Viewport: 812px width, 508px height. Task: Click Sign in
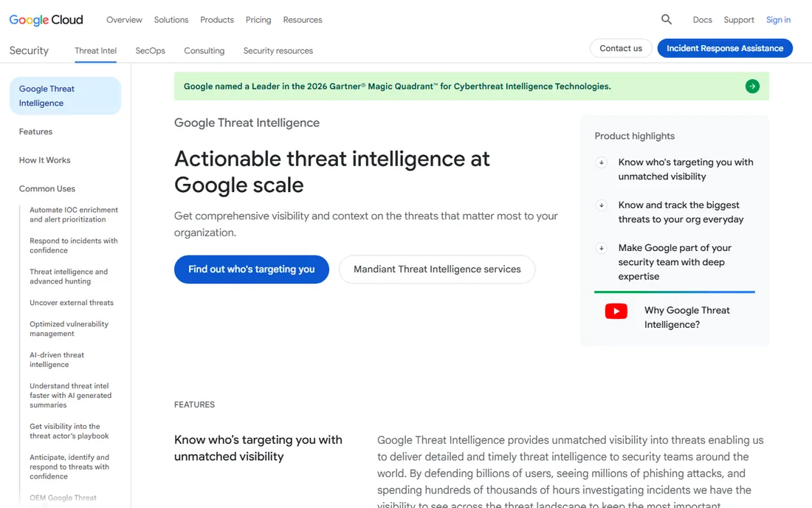[x=778, y=20]
